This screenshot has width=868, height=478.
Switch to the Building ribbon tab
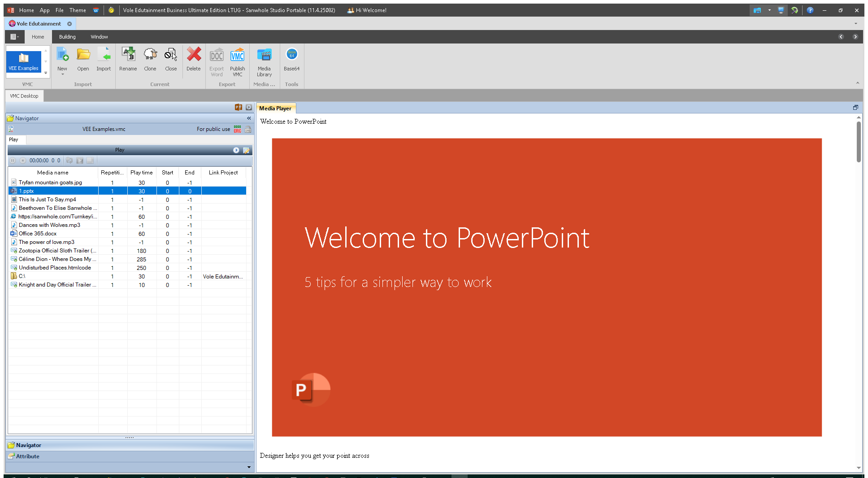pos(67,37)
